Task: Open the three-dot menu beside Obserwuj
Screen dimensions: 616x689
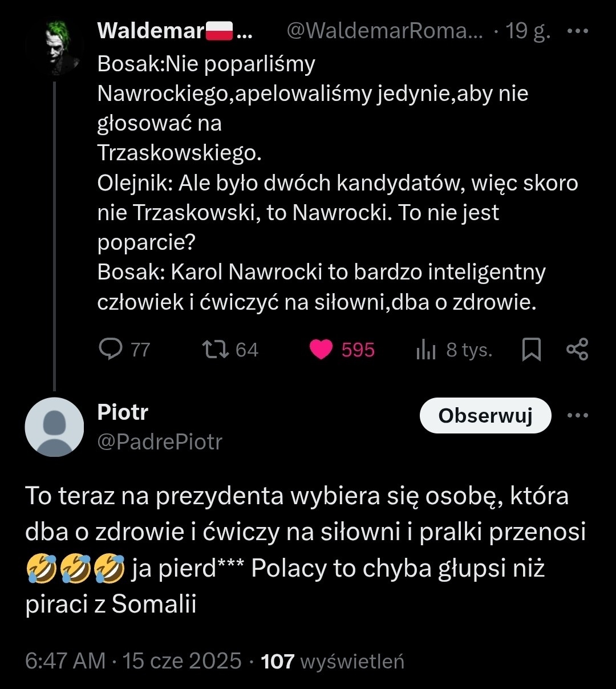Action: click(x=577, y=415)
